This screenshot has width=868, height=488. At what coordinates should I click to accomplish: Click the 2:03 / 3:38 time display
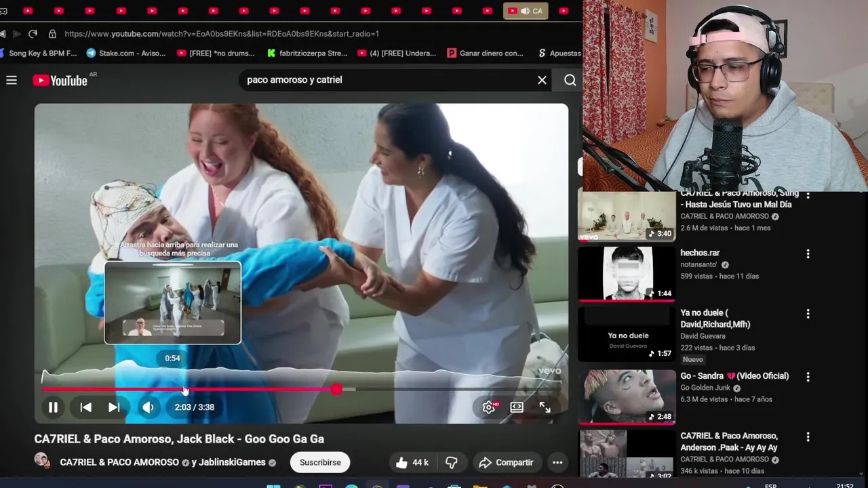195,407
